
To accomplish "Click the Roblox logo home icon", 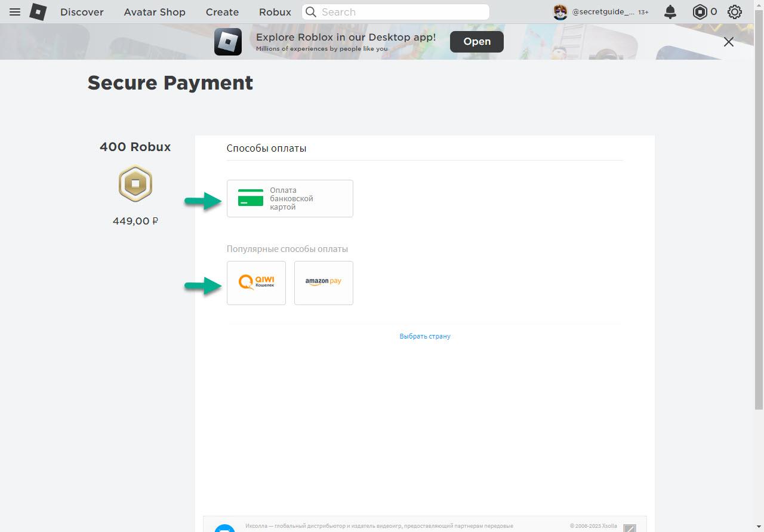I will [38, 12].
